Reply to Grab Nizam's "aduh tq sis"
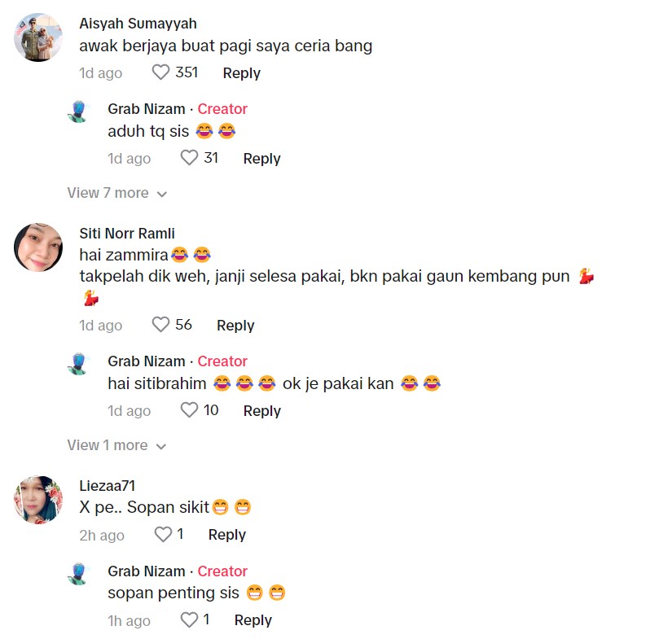 coord(261,158)
